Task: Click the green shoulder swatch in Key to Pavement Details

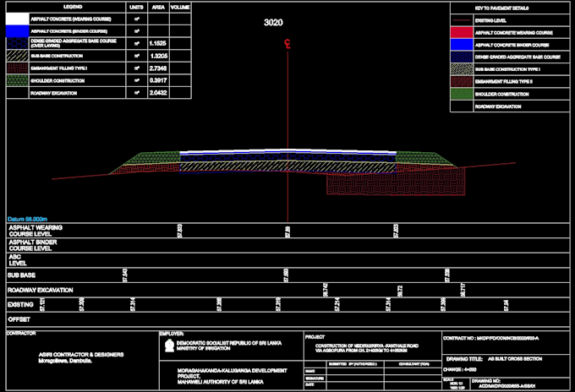Action: (461, 94)
